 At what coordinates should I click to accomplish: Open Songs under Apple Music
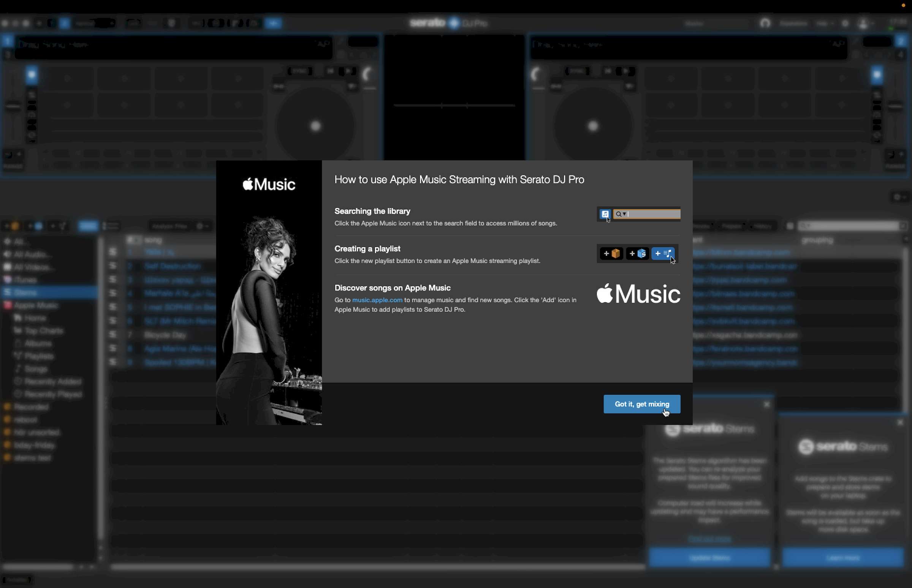pyautogui.click(x=31, y=369)
